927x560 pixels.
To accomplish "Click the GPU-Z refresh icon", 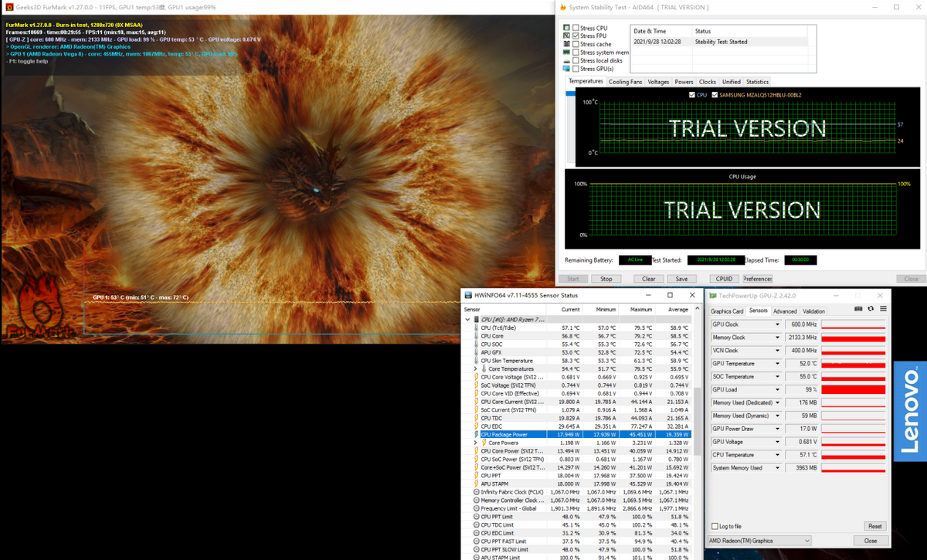I will pyautogui.click(x=871, y=309).
